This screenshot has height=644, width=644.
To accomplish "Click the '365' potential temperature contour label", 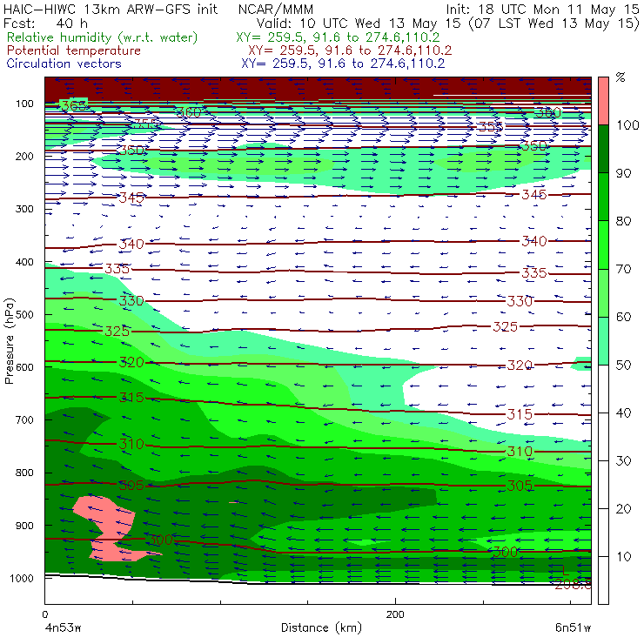I will pos(74,105).
